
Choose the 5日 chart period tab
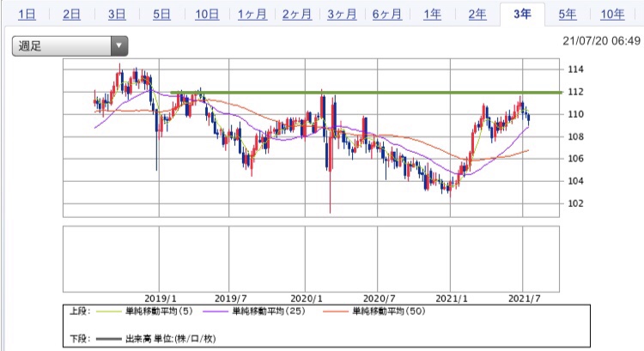pos(161,15)
